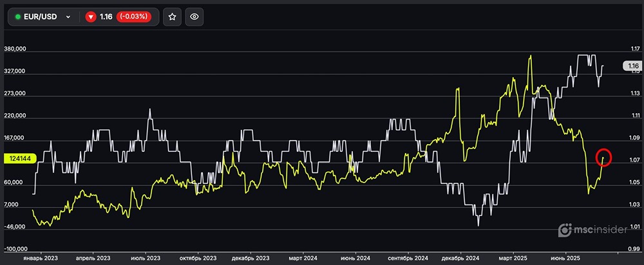Click the chevron next to EUR/USD
Screen dimensions: 644x265
pyautogui.click(x=68, y=17)
